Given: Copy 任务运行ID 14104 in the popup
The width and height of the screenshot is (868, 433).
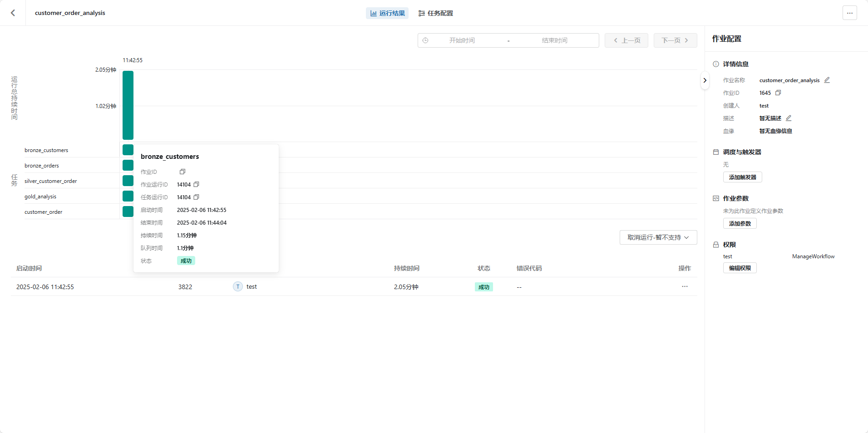Looking at the screenshot, I should pos(196,197).
